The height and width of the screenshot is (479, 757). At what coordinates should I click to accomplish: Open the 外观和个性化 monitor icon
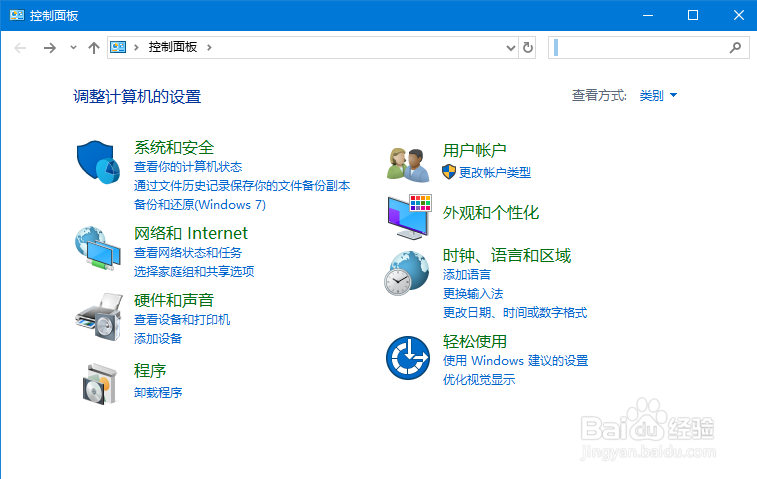(409, 217)
